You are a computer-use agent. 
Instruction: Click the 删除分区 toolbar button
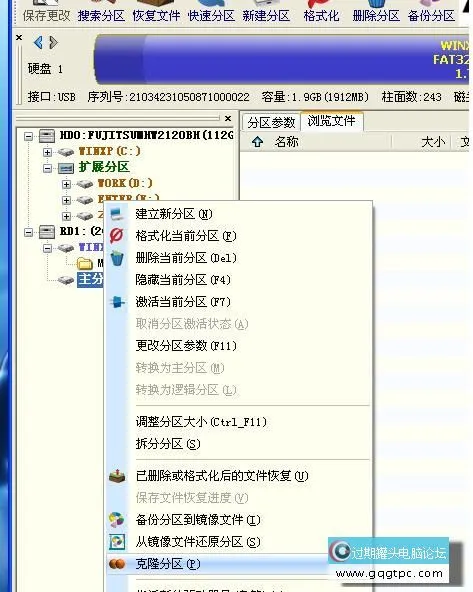376,12
